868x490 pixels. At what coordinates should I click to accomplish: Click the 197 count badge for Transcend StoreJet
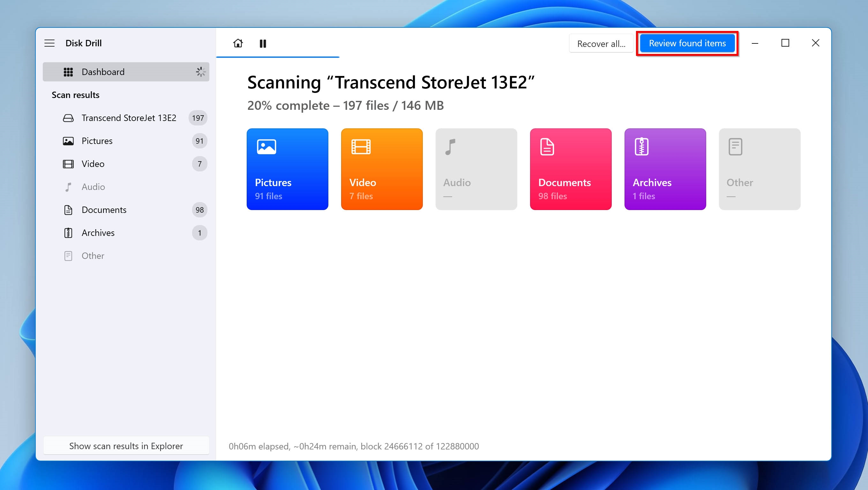point(198,118)
